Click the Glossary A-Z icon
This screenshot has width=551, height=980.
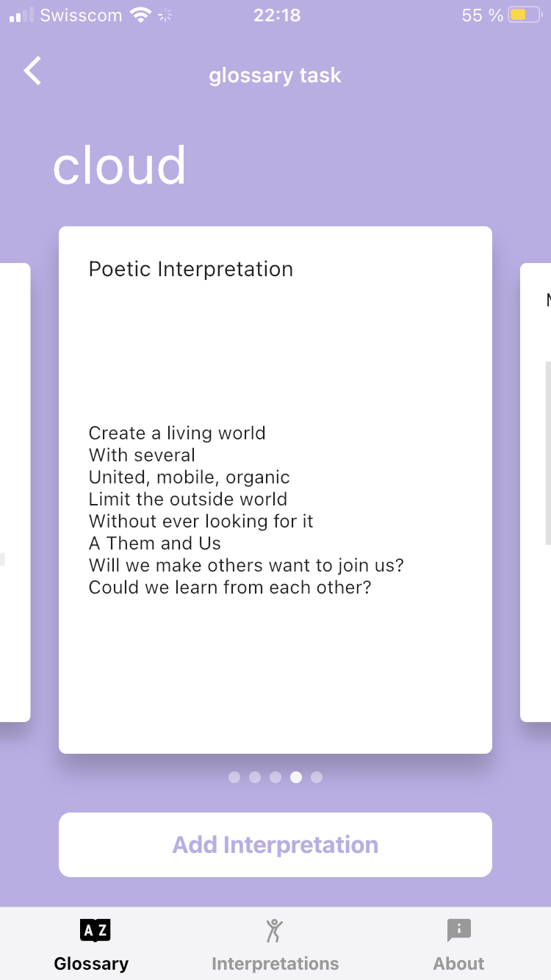(x=94, y=931)
